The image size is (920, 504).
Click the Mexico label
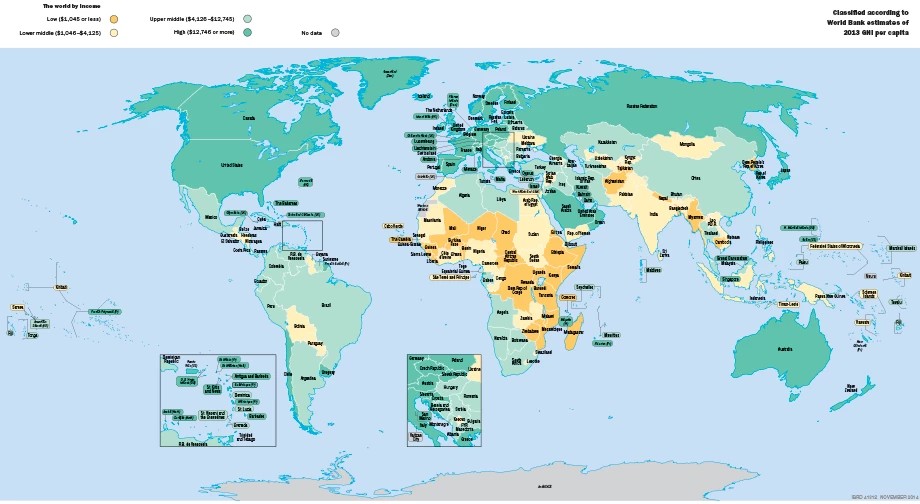(211, 218)
